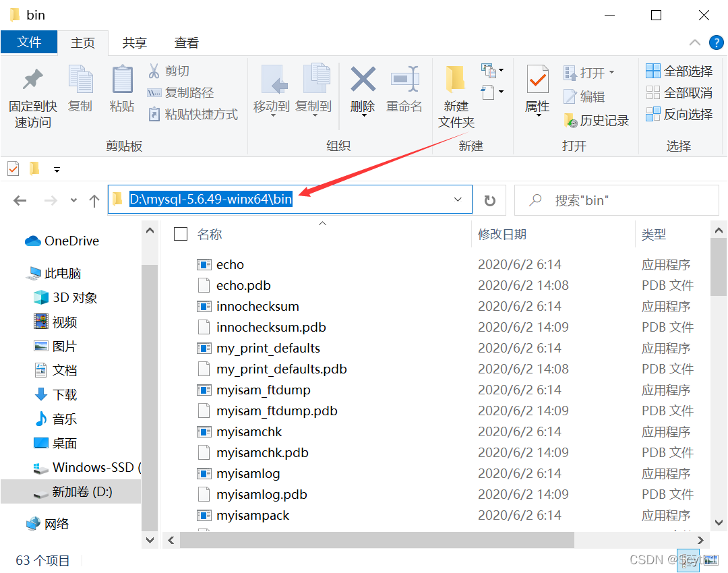Select 此电脑 in navigation pane
Screen dimensions: 728x573
click(55, 273)
